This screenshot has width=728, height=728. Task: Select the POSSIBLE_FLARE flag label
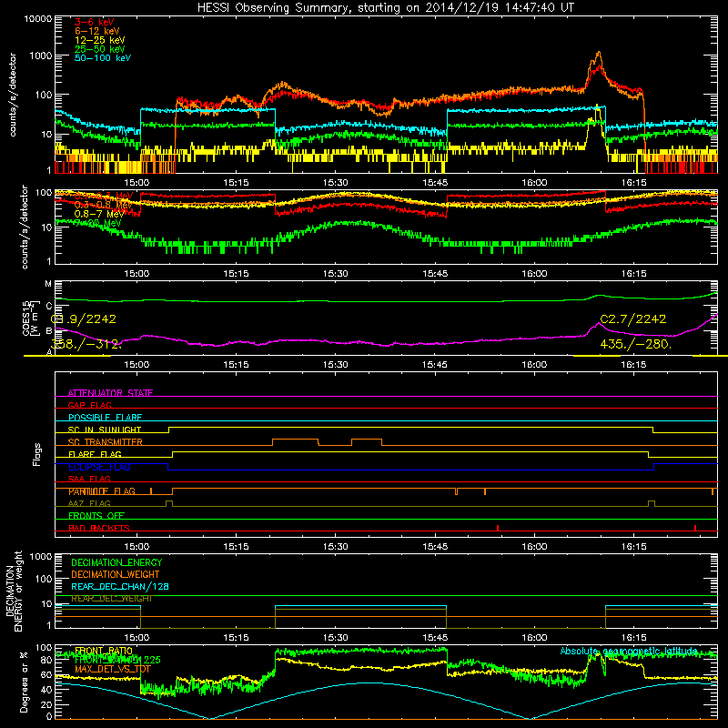coord(105,418)
